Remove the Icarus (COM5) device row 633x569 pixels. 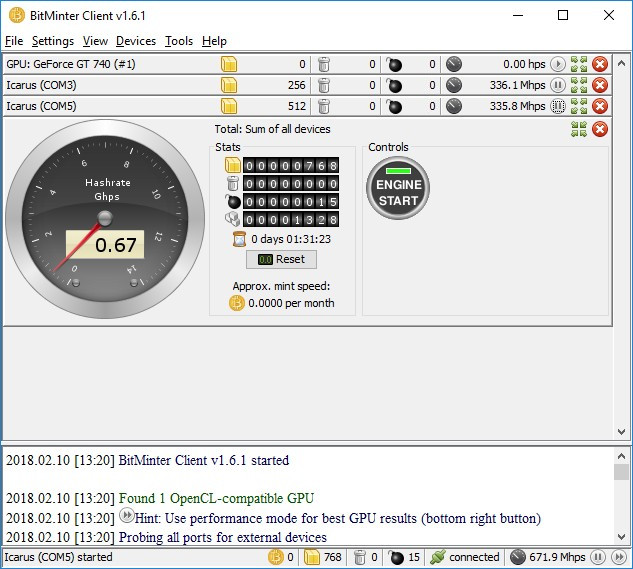point(600,106)
